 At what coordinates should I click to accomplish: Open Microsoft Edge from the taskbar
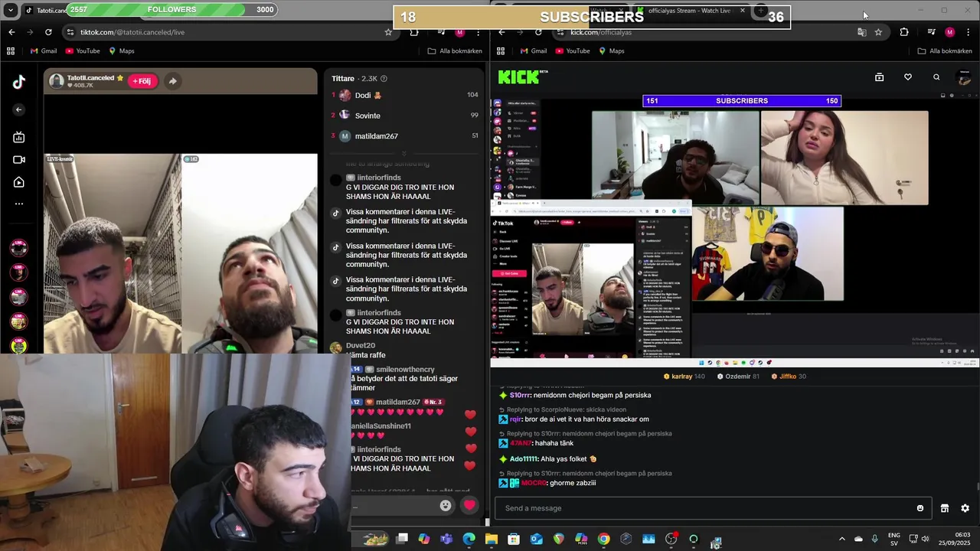469,539
